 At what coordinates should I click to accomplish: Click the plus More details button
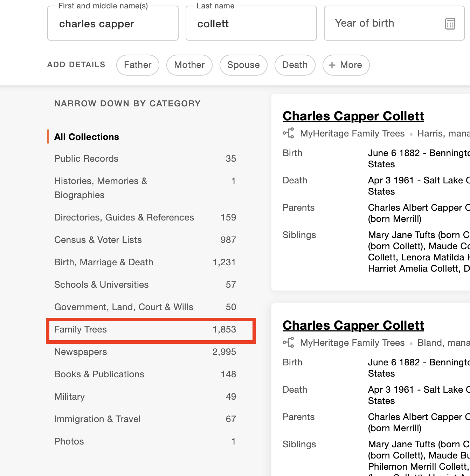tap(346, 65)
